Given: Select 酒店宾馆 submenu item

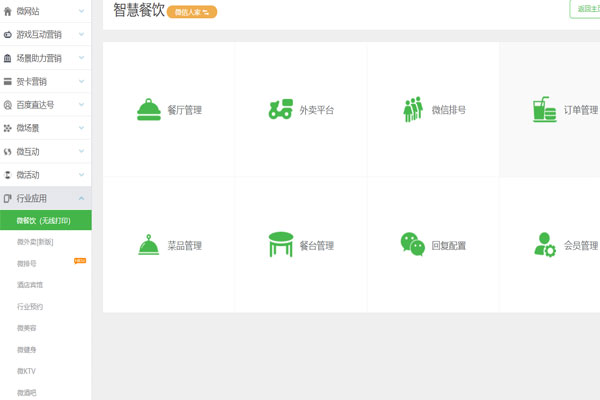Looking at the screenshot, I should [x=30, y=285].
